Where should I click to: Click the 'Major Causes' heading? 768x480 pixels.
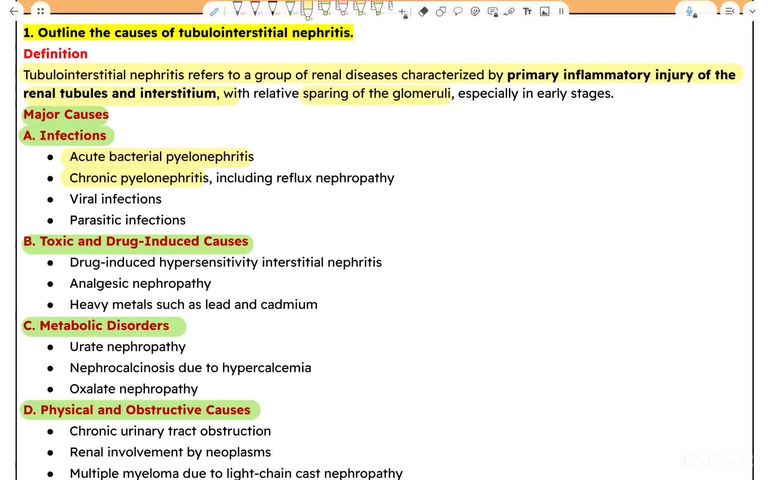pos(65,114)
